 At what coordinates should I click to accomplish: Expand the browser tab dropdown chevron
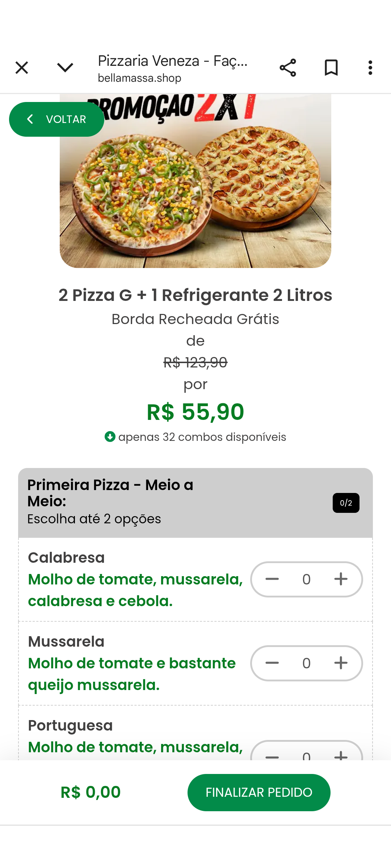coord(65,68)
